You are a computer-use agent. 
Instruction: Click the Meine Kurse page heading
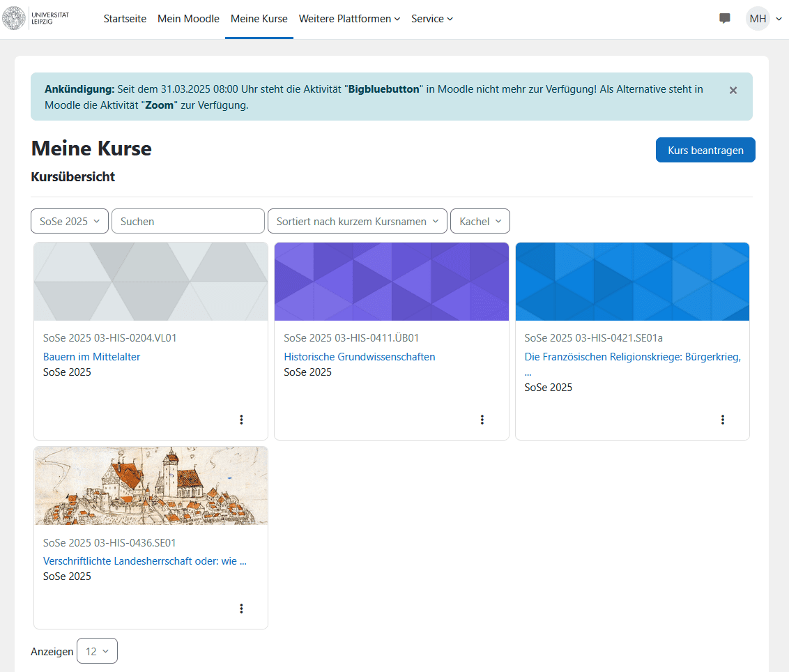[x=91, y=148]
